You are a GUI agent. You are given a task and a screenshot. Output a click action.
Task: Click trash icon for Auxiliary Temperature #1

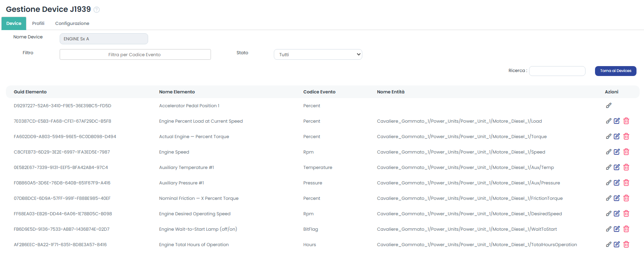coord(626,167)
